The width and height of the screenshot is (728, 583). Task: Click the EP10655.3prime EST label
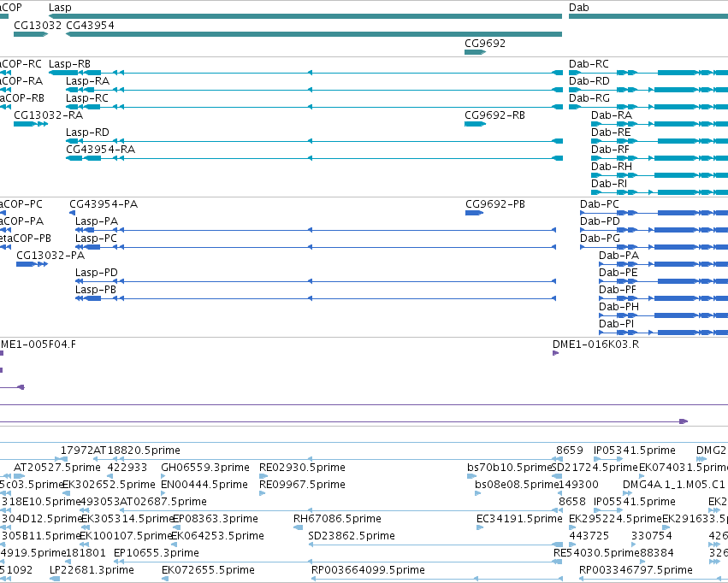[x=157, y=553]
